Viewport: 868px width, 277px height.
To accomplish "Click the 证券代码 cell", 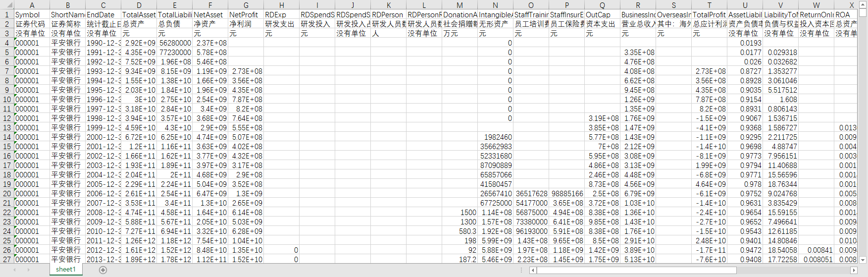I will pos(32,24).
